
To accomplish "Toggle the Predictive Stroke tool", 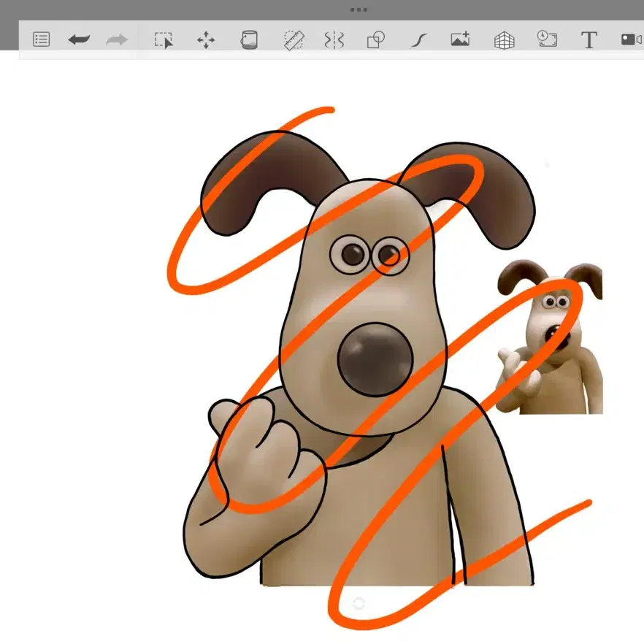I will tap(419, 41).
